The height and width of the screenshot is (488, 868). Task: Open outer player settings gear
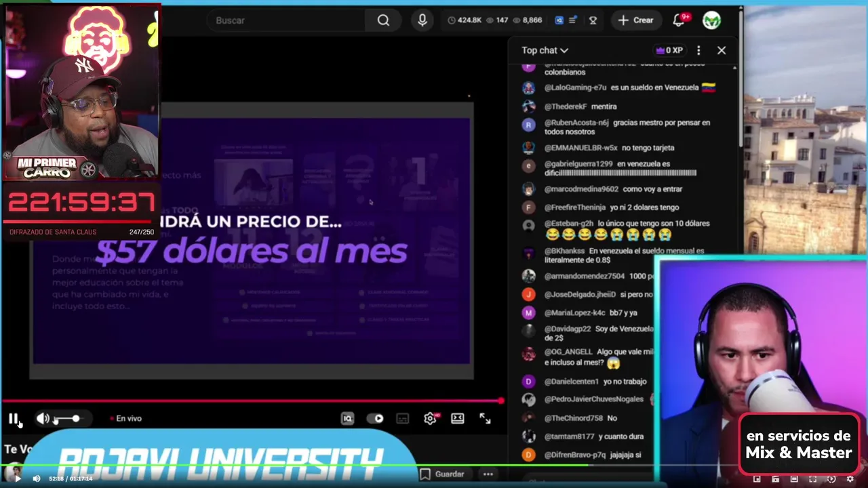(x=850, y=479)
